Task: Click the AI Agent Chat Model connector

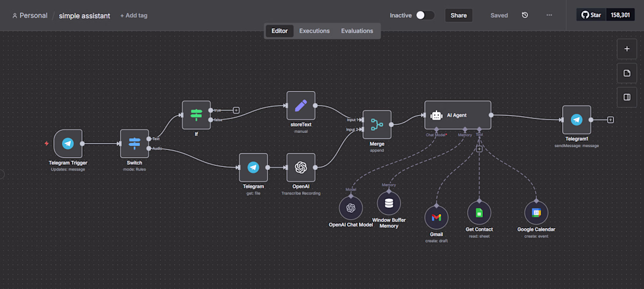Action: click(x=436, y=130)
